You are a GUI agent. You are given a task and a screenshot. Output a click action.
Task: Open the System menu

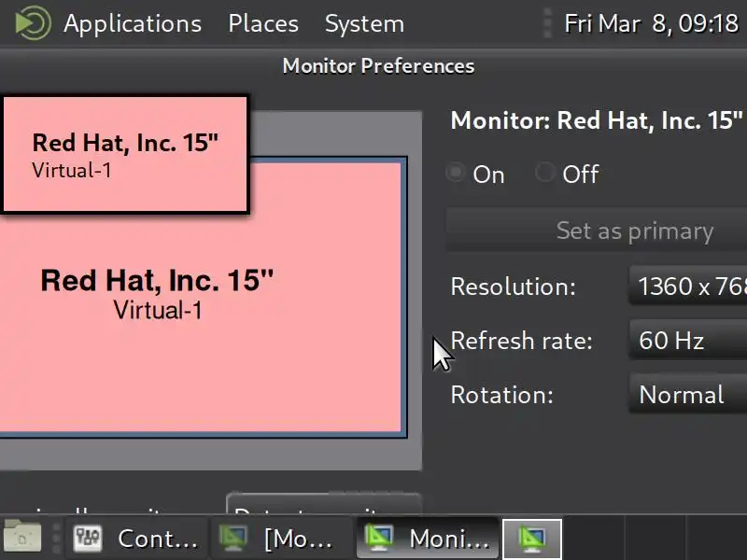point(364,24)
